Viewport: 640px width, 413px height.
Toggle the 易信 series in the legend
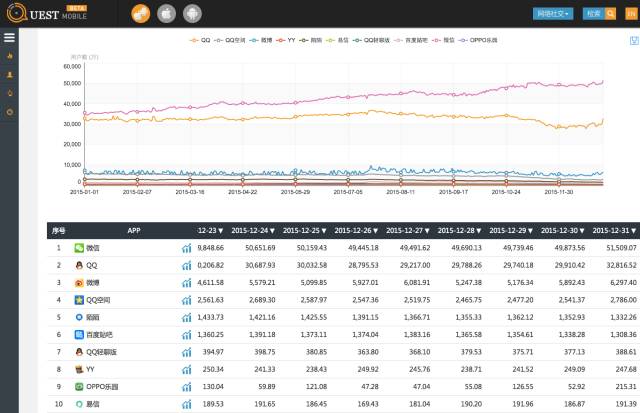[337, 40]
